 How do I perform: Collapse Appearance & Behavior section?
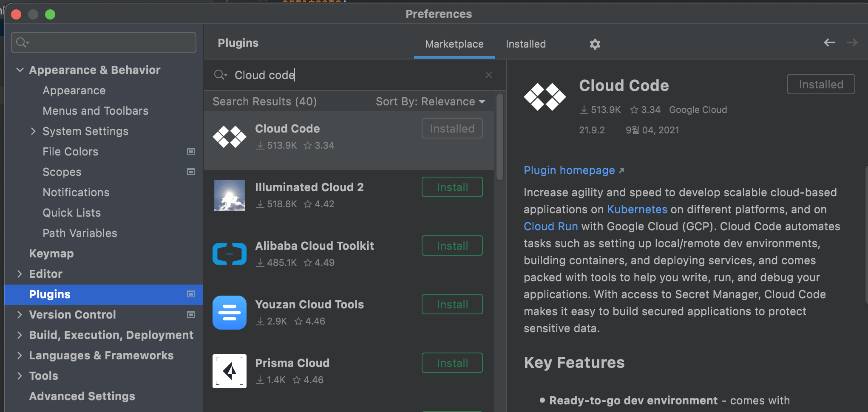[x=20, y=70]
